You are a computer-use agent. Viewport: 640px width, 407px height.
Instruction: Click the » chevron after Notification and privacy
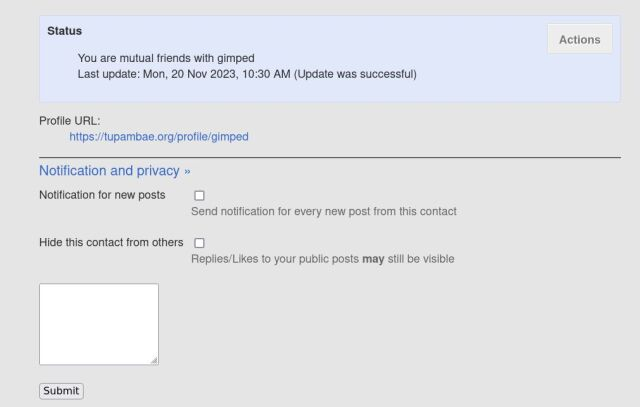click(x=187, y=171)
